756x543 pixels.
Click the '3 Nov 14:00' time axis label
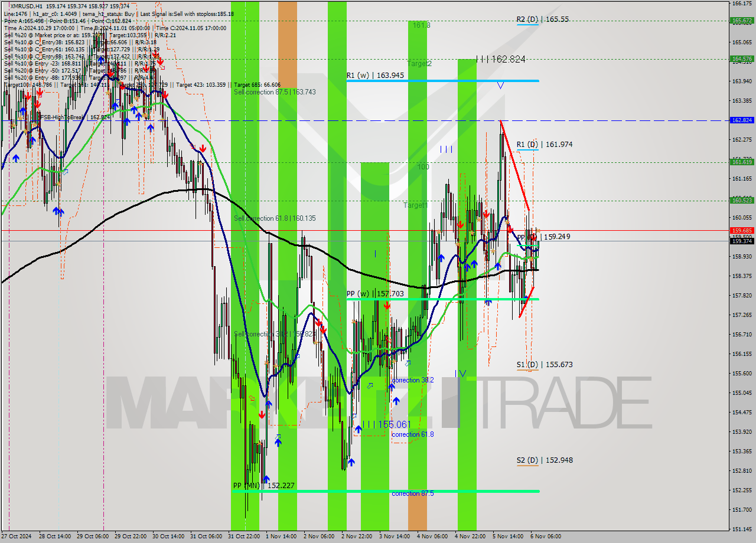[395, 537]
